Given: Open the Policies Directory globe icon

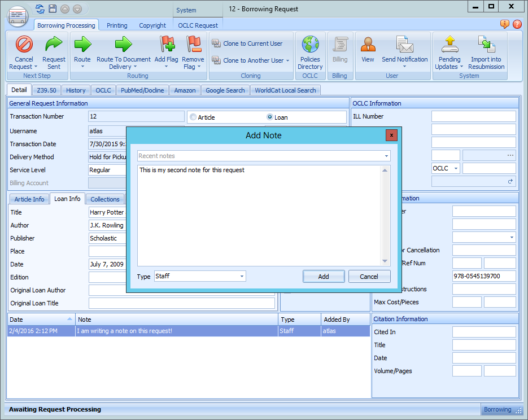Looking at the screenshot, I should (x=310, y=45).
